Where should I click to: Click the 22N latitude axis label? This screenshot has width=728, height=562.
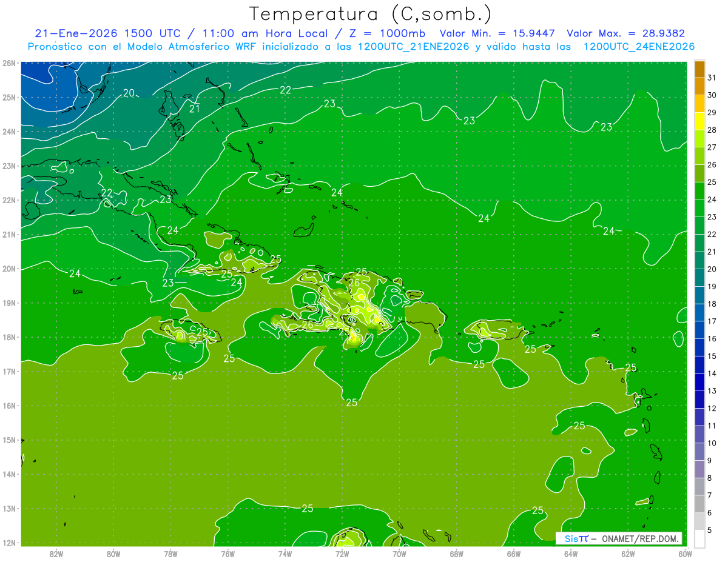(x=8, y=200)
